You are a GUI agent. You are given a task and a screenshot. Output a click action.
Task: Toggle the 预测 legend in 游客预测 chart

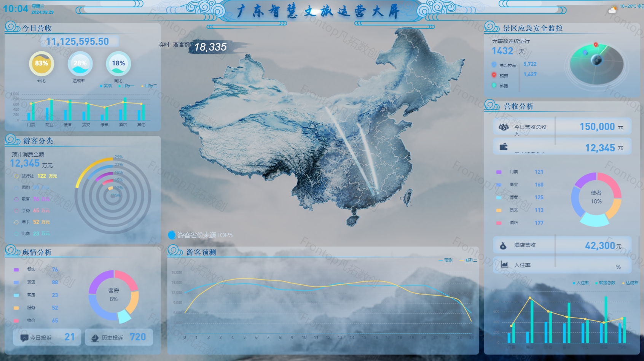pyautogui.click(x=446, y=260)
